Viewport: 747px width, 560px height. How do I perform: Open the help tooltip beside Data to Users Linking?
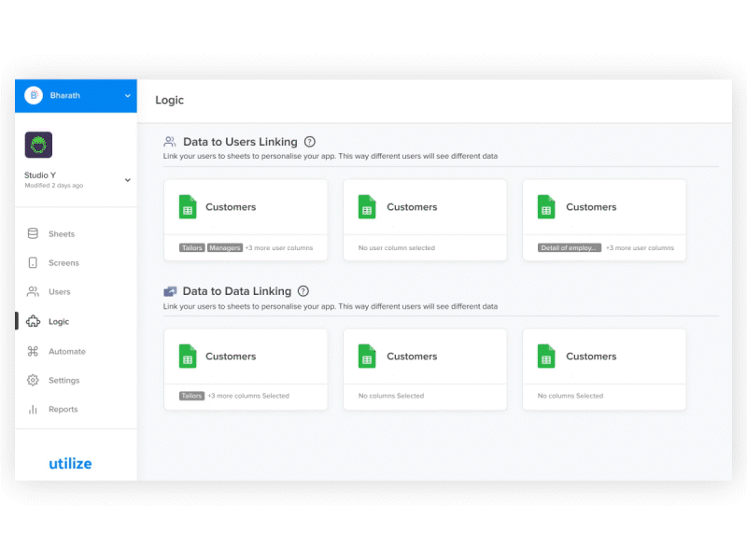(x=308, y=140)
